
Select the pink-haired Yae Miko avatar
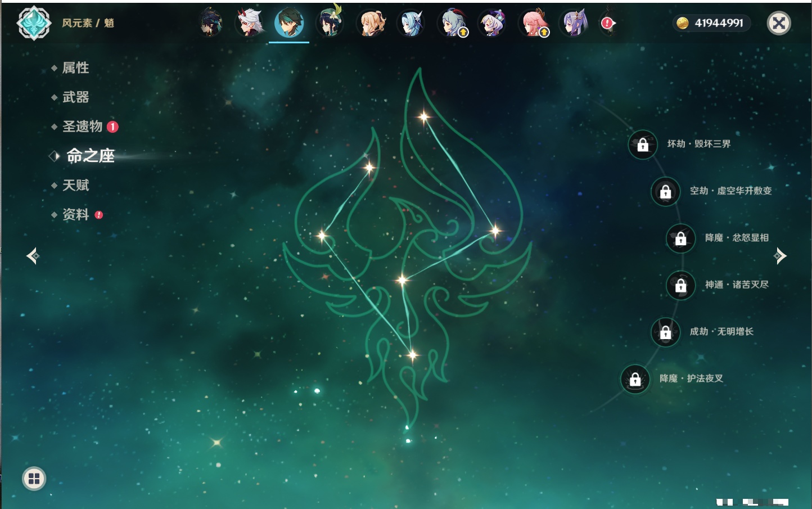(x=533, y=23)
